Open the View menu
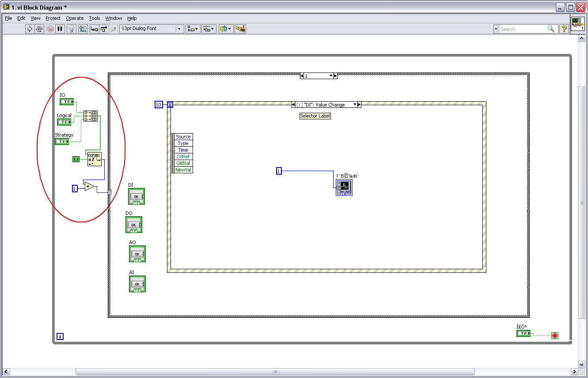The image size is (588, 378). tap(35, 18)
